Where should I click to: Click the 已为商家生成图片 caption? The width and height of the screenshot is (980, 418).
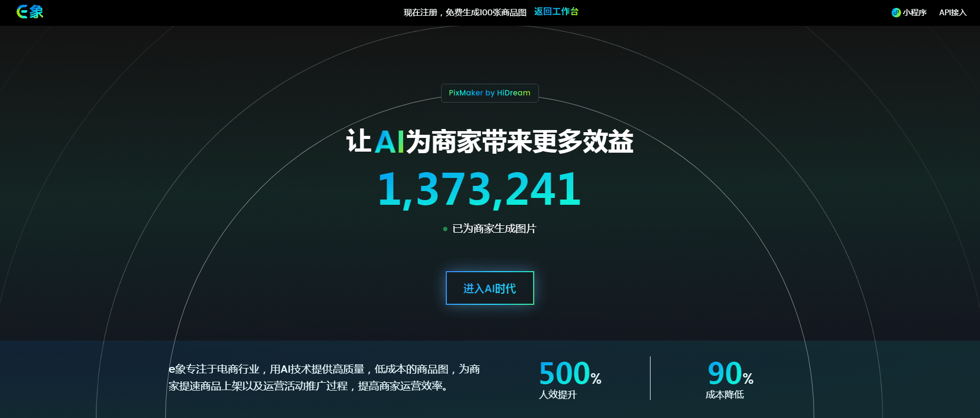[494, 228]
